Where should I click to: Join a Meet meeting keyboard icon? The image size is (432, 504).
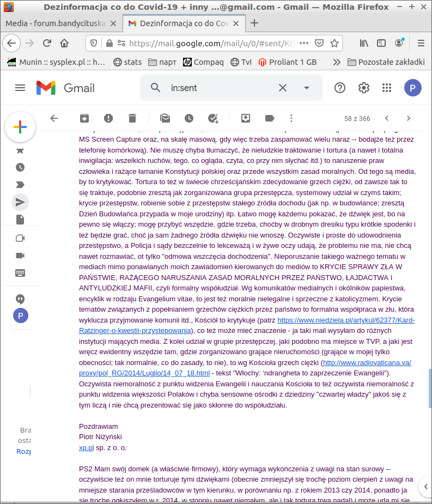[x=20, y=273]
